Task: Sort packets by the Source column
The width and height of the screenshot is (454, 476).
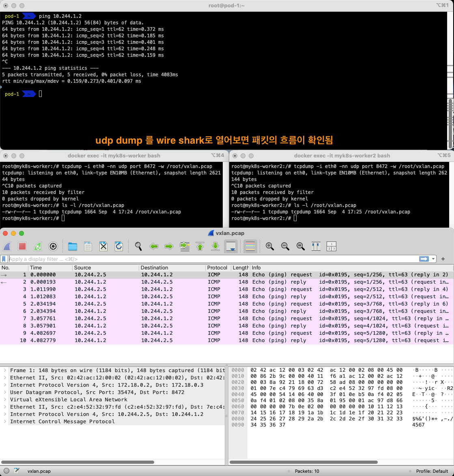Action: click(105, 267)
